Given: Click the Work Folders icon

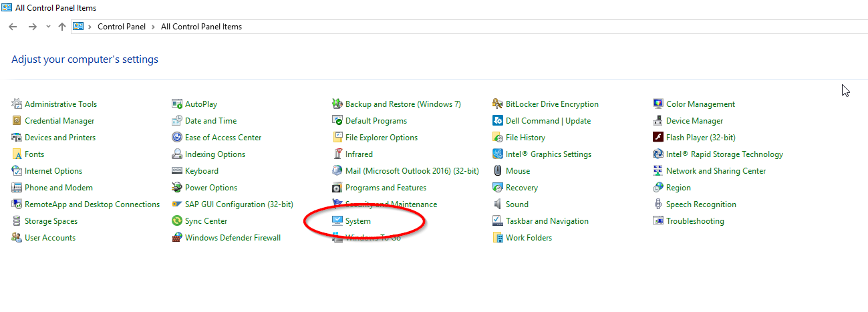Looking at the screenshot, I should click(x=498, y=237).
